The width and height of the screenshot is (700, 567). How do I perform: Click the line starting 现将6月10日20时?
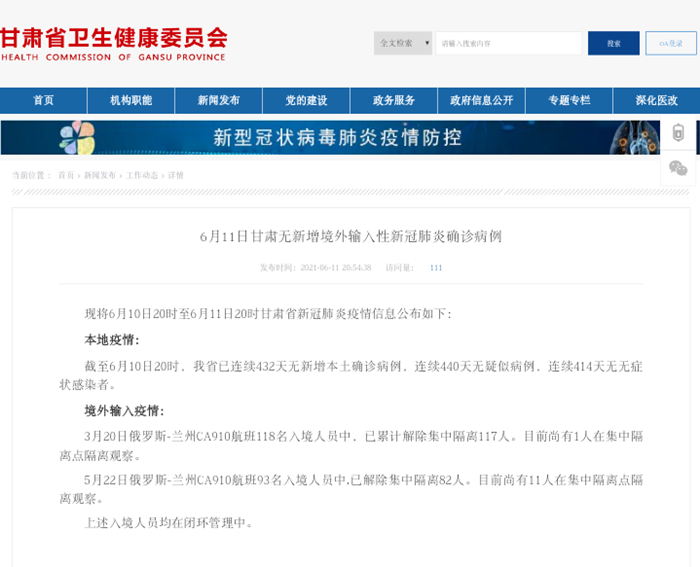[268, 314]
